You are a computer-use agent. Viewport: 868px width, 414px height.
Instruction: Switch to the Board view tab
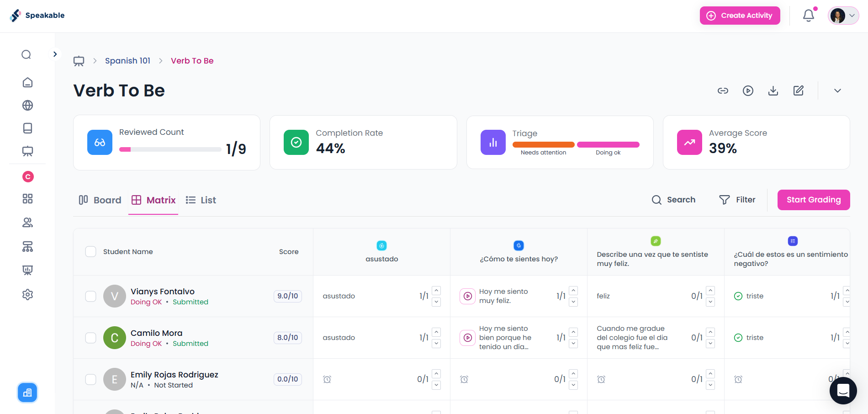(x=100, y=200)
